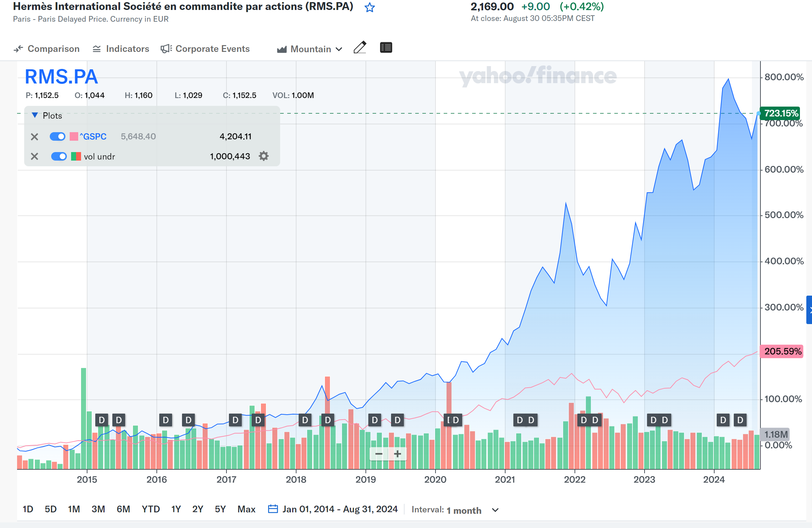
Task: Open Corporate Events menu
Action: 205,49
